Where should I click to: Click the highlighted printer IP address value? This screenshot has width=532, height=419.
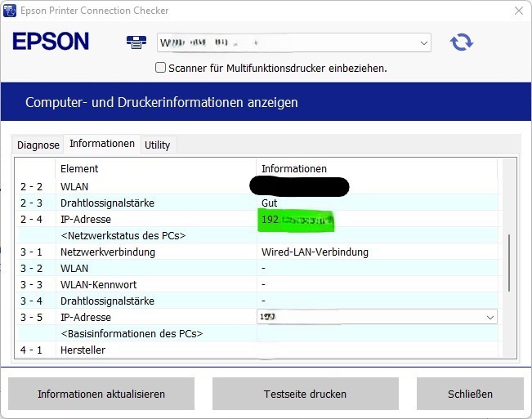[x=296, y=220]
